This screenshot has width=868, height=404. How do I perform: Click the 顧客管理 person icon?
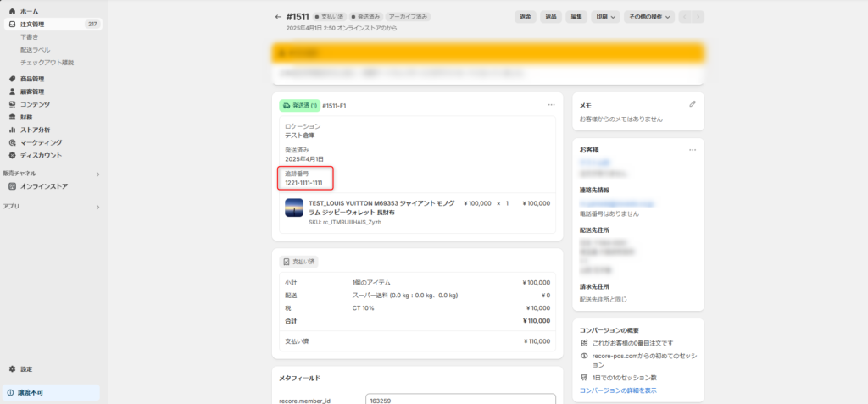click(12, 91)
